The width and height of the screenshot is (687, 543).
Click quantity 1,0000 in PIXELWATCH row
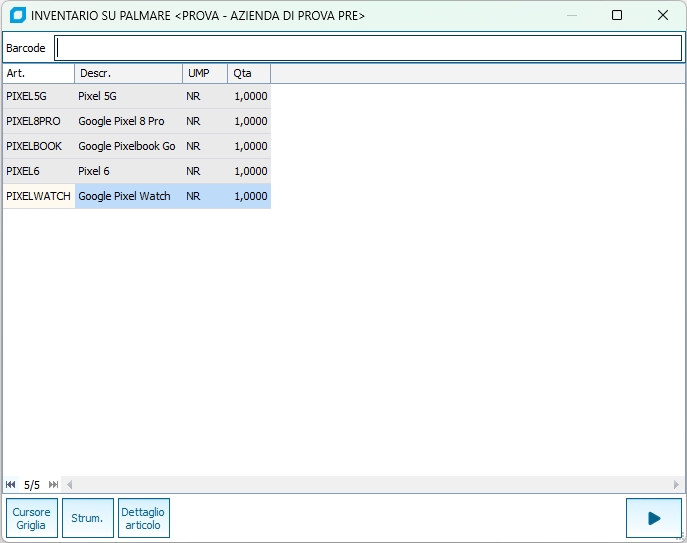coord(251,196)
